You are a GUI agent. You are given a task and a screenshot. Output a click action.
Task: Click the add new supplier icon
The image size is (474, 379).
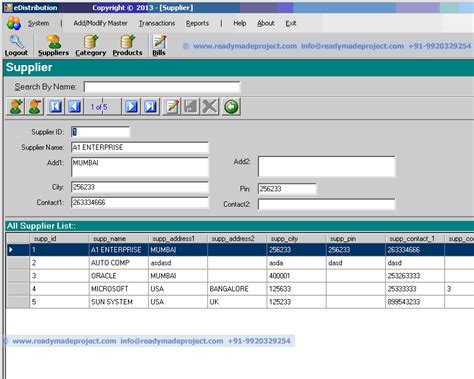(16, 107)
